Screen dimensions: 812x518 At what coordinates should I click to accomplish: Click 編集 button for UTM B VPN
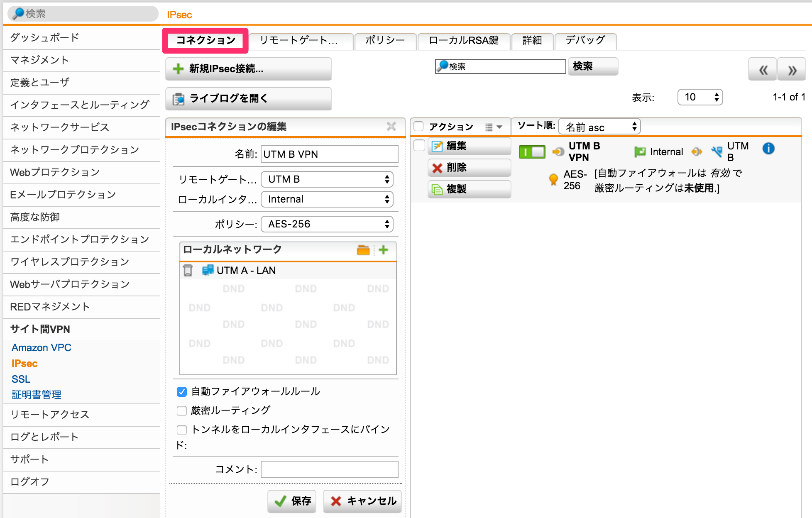pyautogui.click(x=469, y=146)
